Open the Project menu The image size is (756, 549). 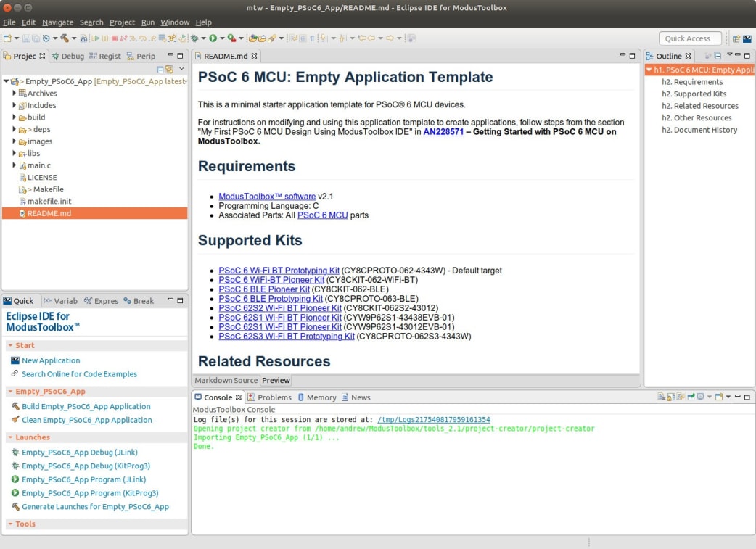(122, 22)
